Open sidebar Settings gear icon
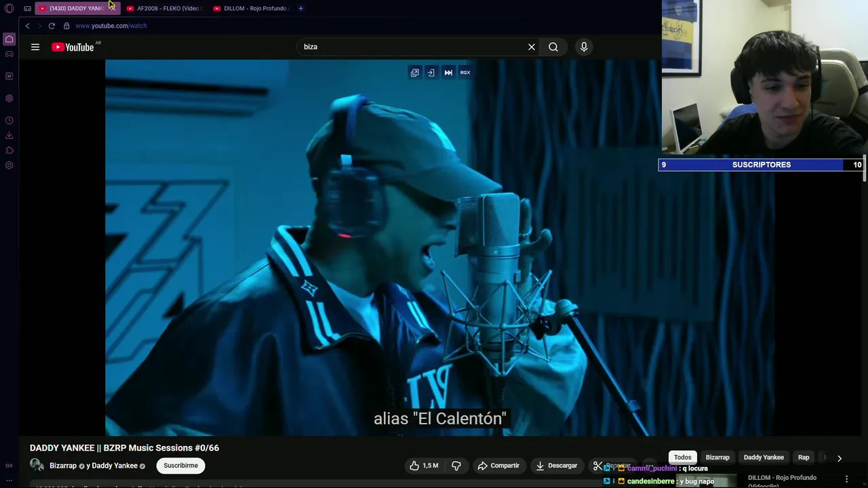This screenshot has height=488, width=868. coord(9,165)
